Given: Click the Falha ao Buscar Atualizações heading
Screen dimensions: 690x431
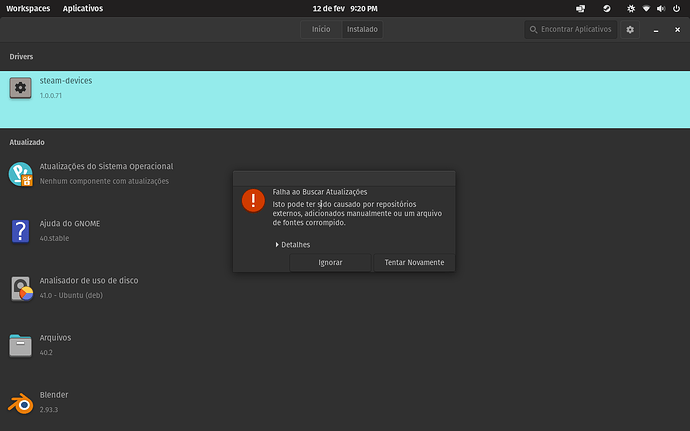Looking at the screenshot, I should coord(320,192).
